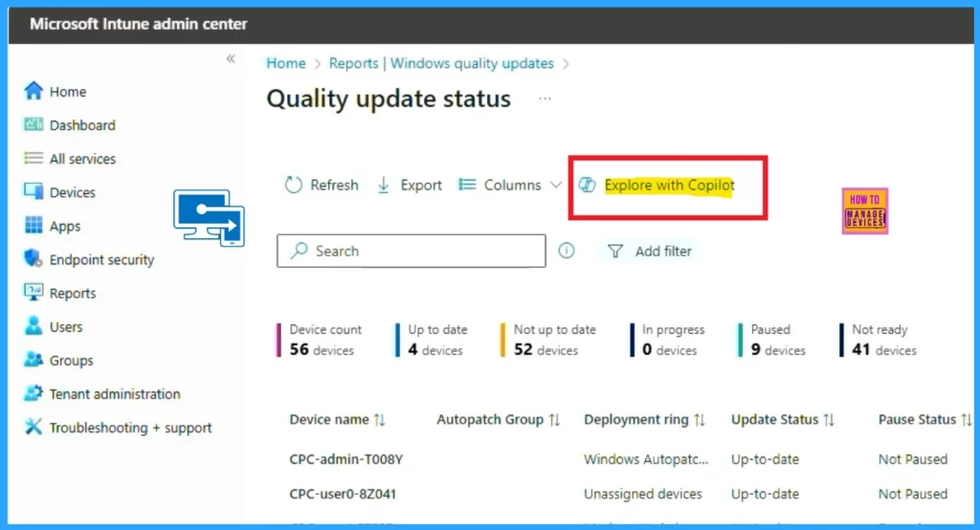Click the In progress 0 devices tile
980x530 pixels.
(x=667, y=340)
